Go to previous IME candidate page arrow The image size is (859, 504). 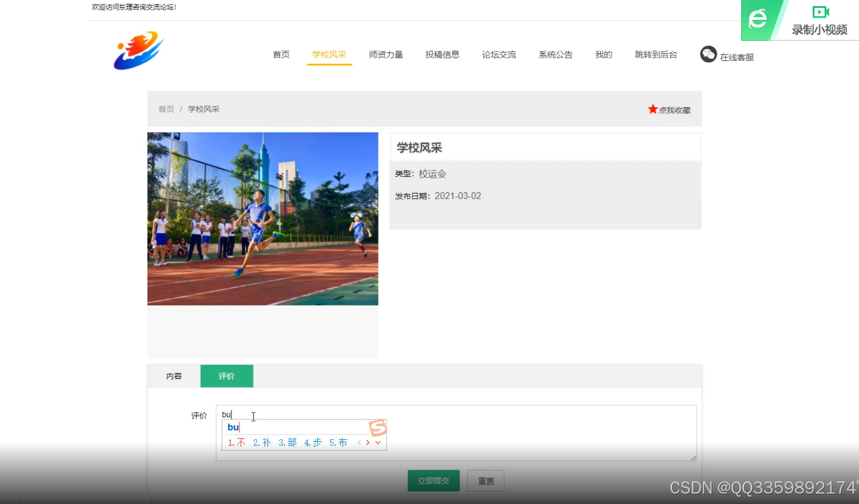(360, 442)
